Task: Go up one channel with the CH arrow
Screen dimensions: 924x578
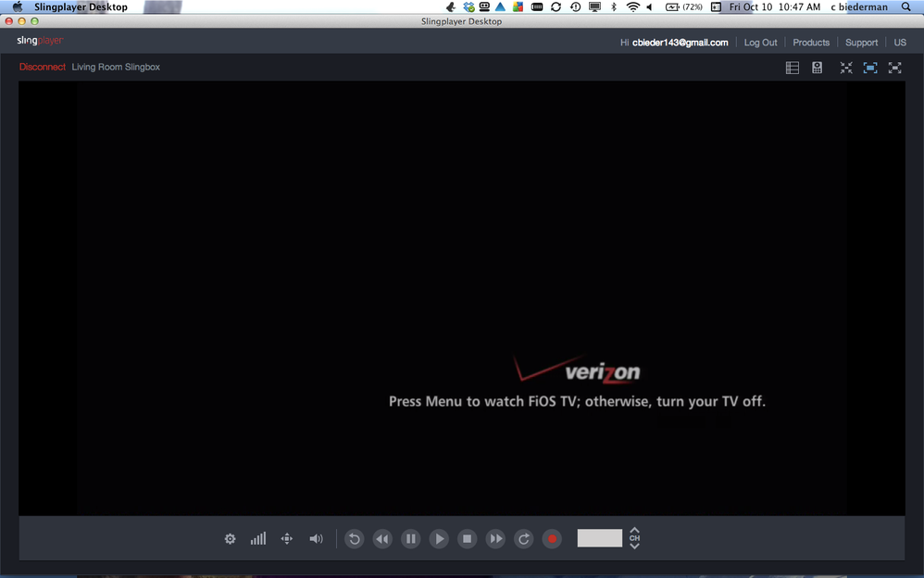Action: 634,530
